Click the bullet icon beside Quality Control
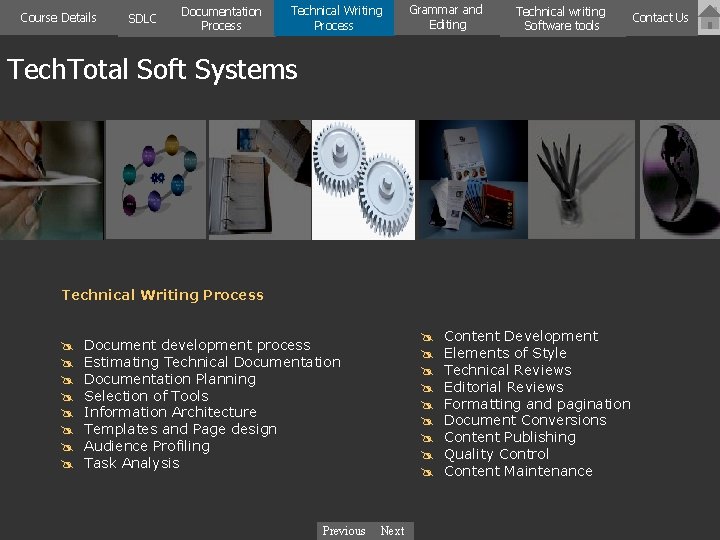 click(427, 456)
